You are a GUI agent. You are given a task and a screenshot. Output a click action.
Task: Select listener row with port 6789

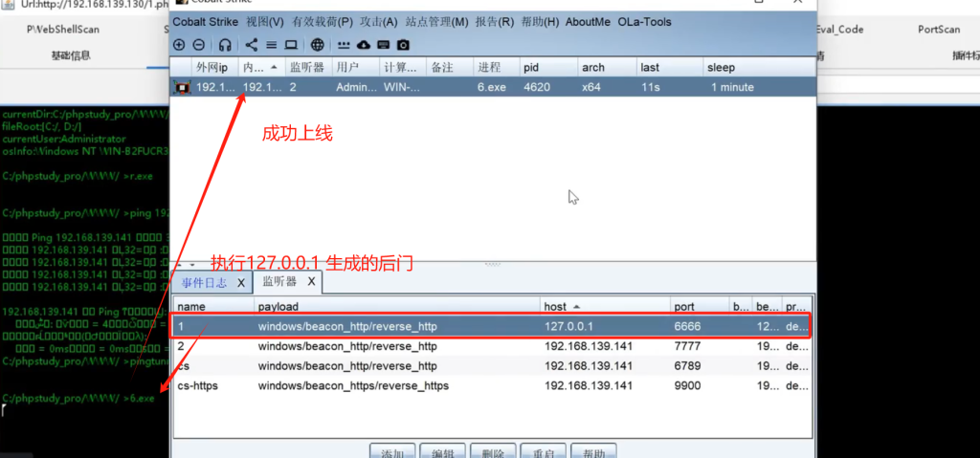pos(493,366)
